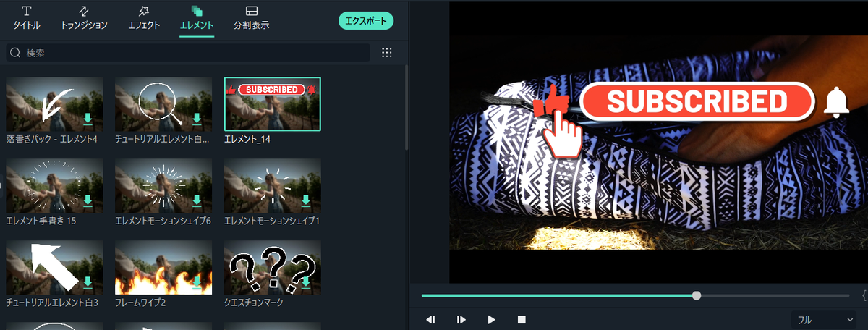Screen dimensions: 868x330
Task: Stop the preview playback
Action: 522,319
